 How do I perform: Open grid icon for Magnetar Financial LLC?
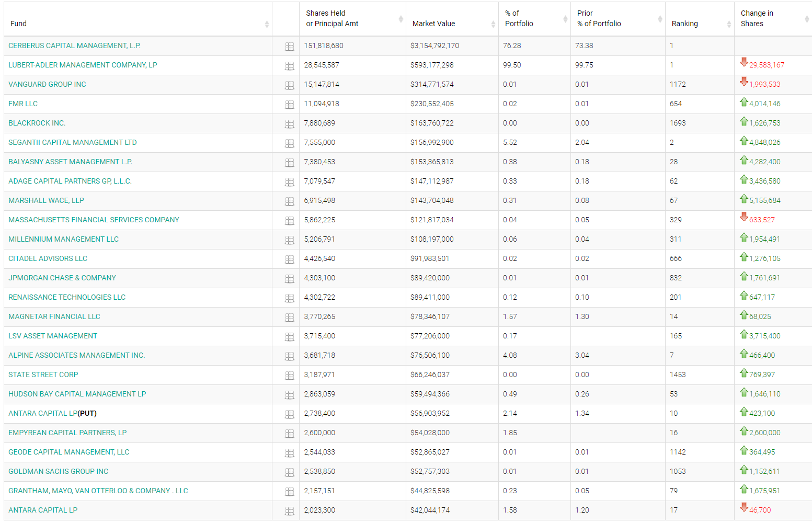[290, 317]
